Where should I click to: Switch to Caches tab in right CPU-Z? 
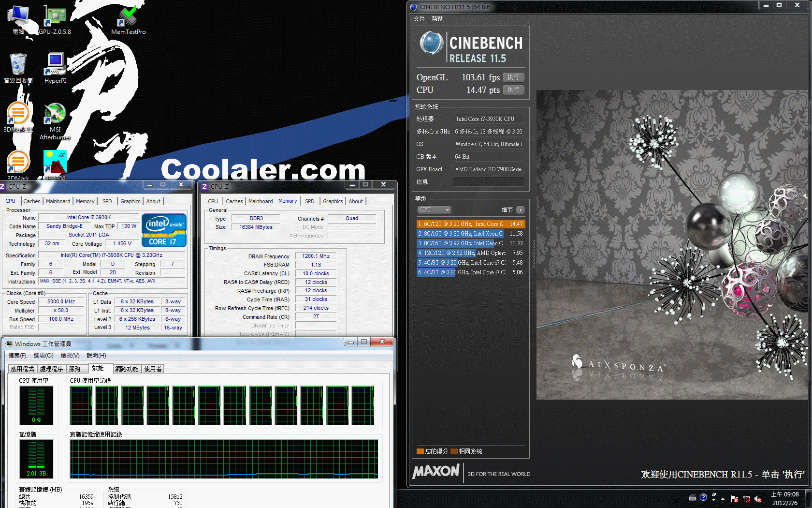234,201
